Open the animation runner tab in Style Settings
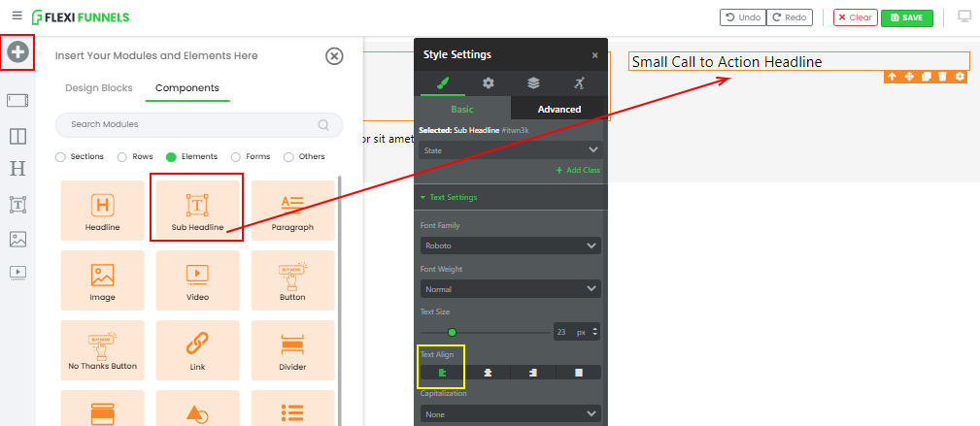This screenshot has height=426, width=980. 580,83
